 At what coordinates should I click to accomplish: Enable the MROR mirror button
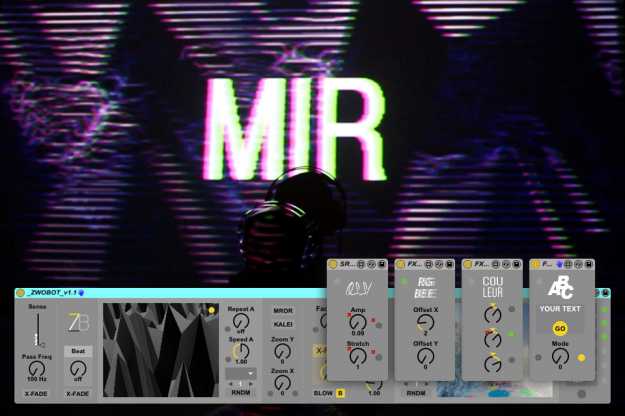tap(283, 310)
